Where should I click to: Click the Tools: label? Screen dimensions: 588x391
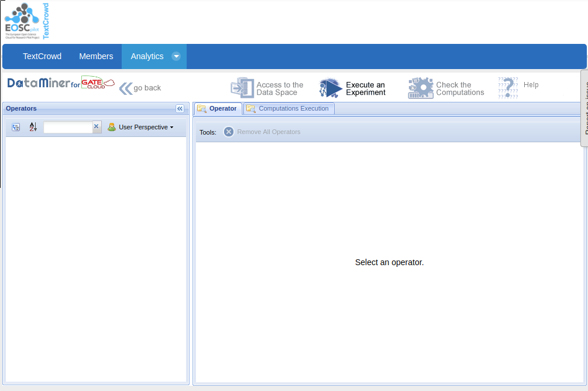click(208, 132)
